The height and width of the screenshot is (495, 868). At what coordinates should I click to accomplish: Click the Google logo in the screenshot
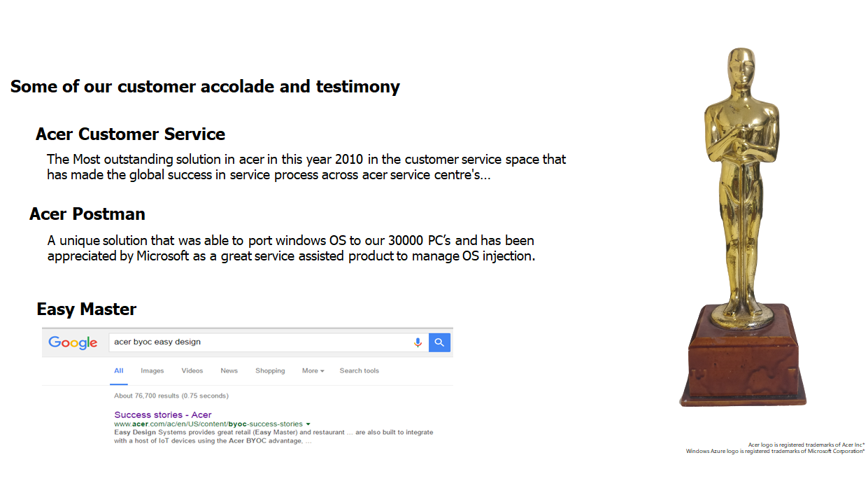(73, 342)
